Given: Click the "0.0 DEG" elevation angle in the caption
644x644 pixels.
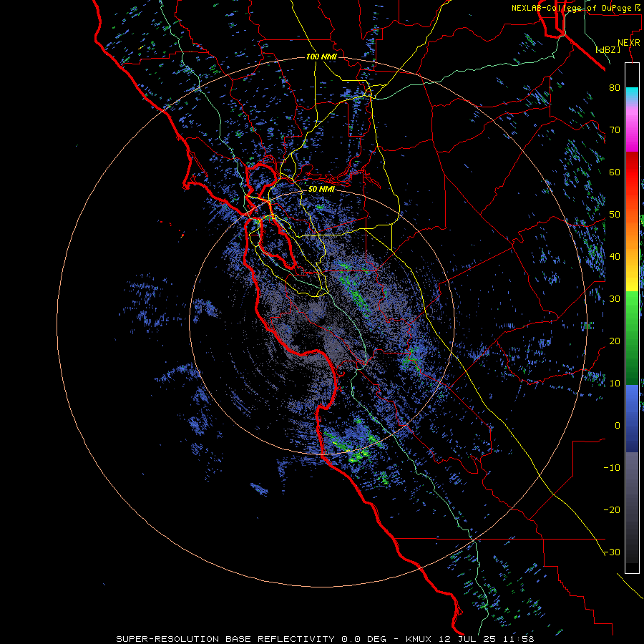Looking at the screenshot, I should point(364,639).
